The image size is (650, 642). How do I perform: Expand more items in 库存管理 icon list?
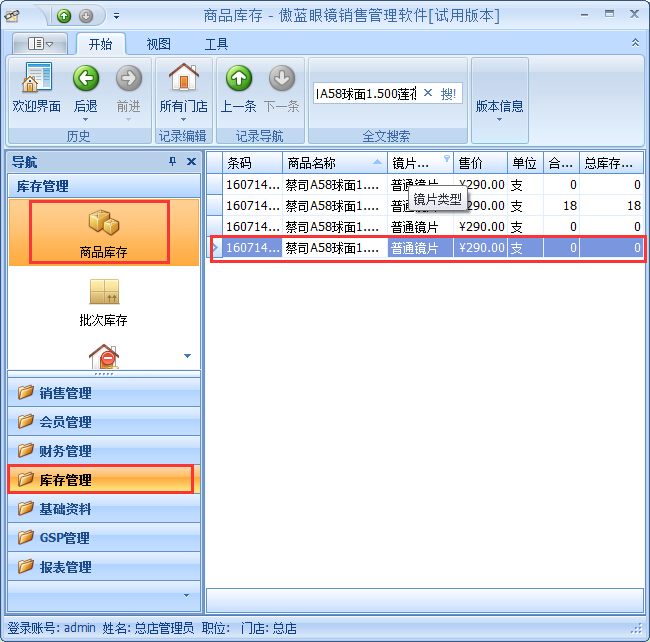coord(187,356)
